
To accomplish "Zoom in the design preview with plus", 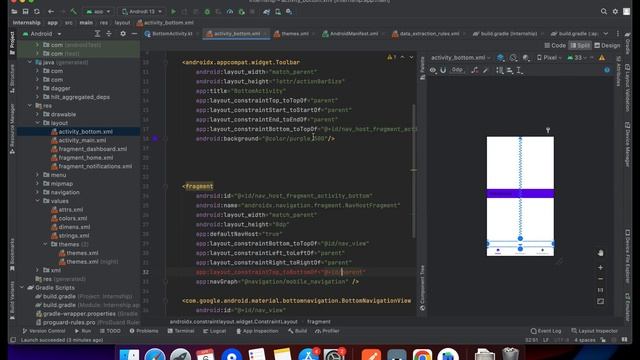I will point(600,268).
